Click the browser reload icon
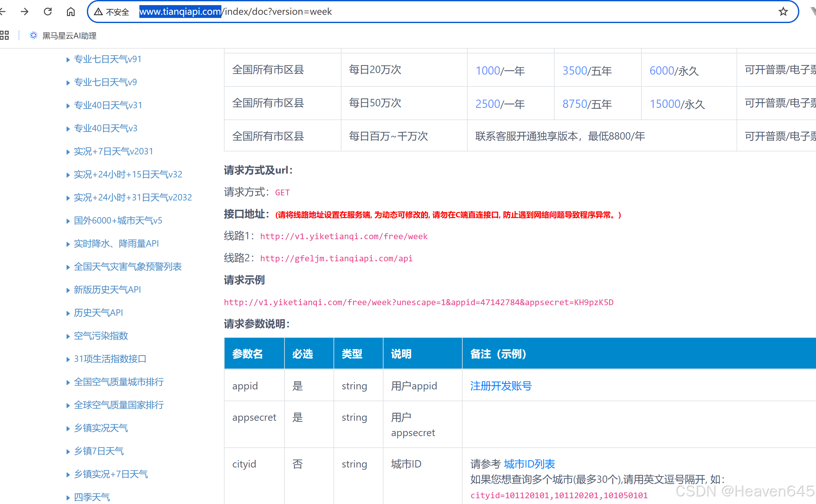816x504 pixels. (48, 12)
